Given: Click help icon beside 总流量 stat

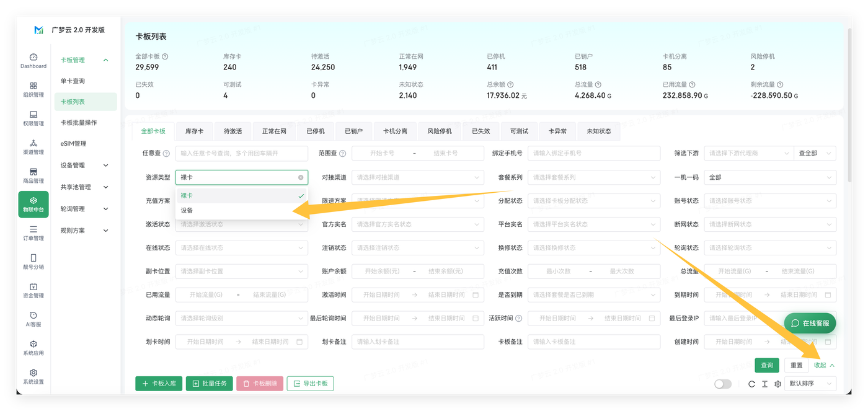Looking at the screenshot, I should point(598,84).
